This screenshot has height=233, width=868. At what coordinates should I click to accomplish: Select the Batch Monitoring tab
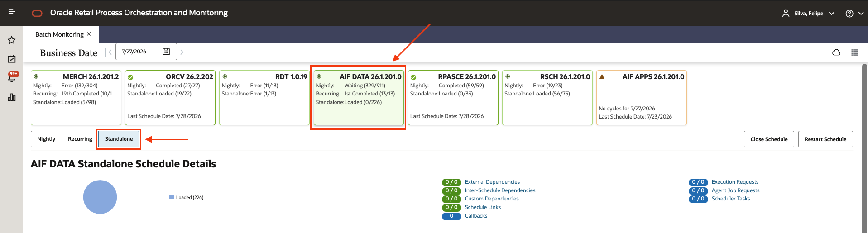(x=59, y=34)
